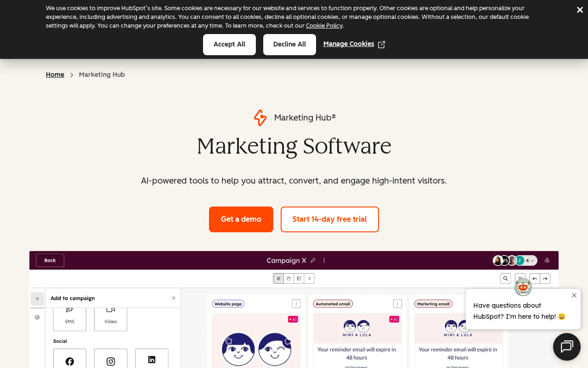Select the grid view icon
Image resolution: width=588 pixels, height=368 pixels.
coord(278,278)
